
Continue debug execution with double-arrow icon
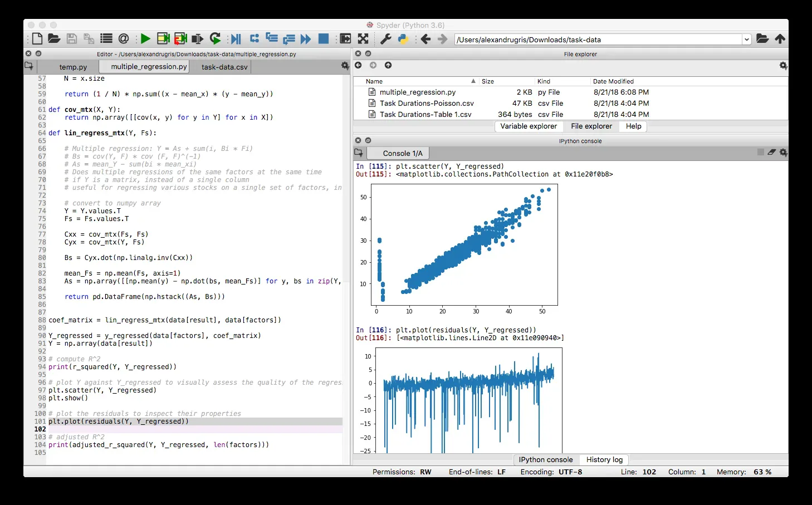[x=306, y=39]
